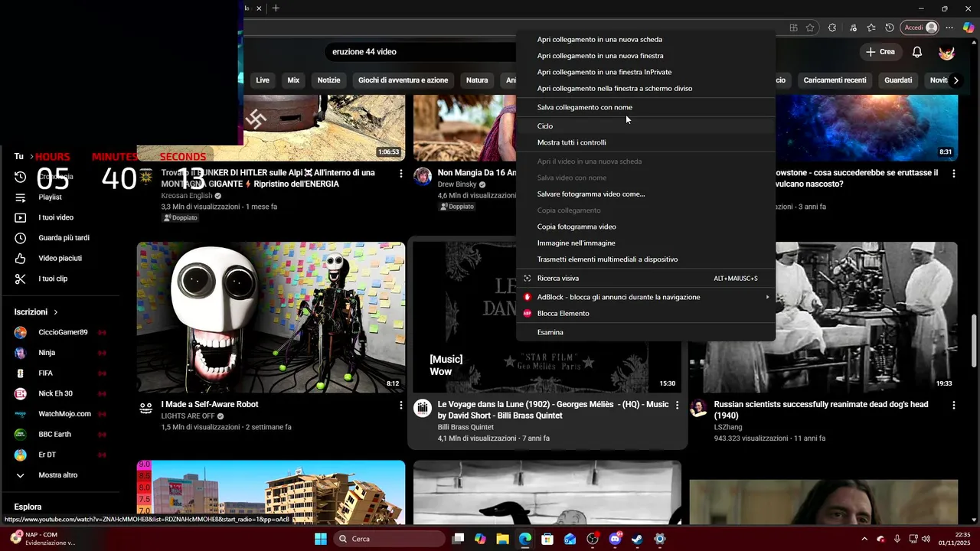The width and height of the screenshot is (980, 551).
Task: Open the YouTube account avatar menu
Action: pos(947,52)
